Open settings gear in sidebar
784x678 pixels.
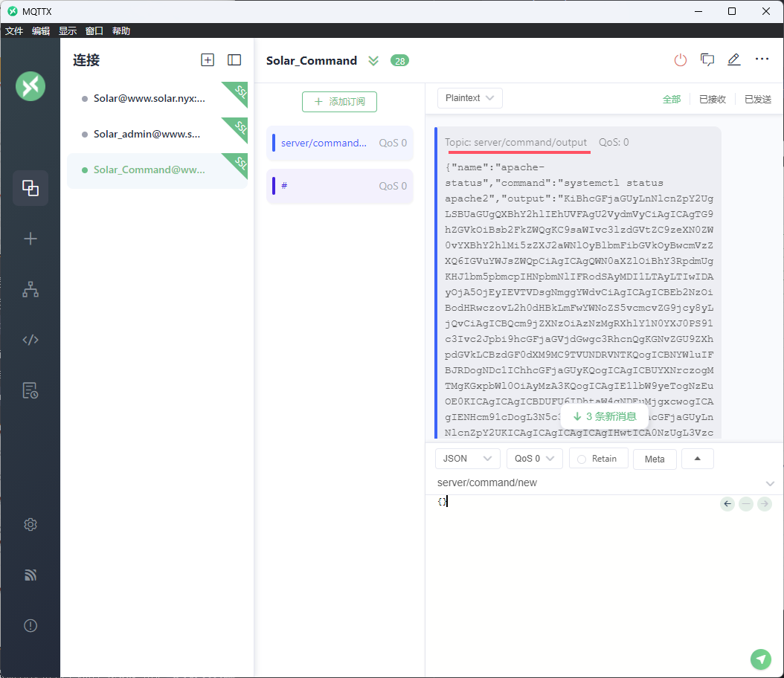coord(30,524)
